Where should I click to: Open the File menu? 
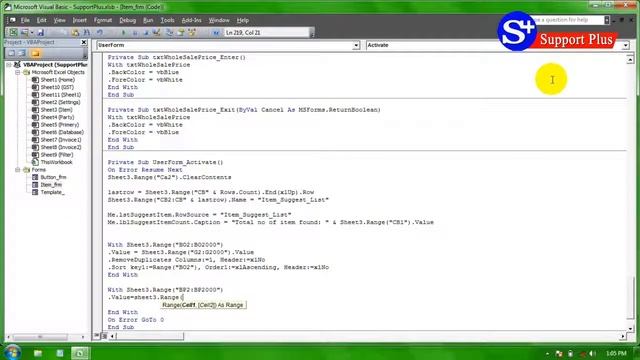tap(25, 20)
